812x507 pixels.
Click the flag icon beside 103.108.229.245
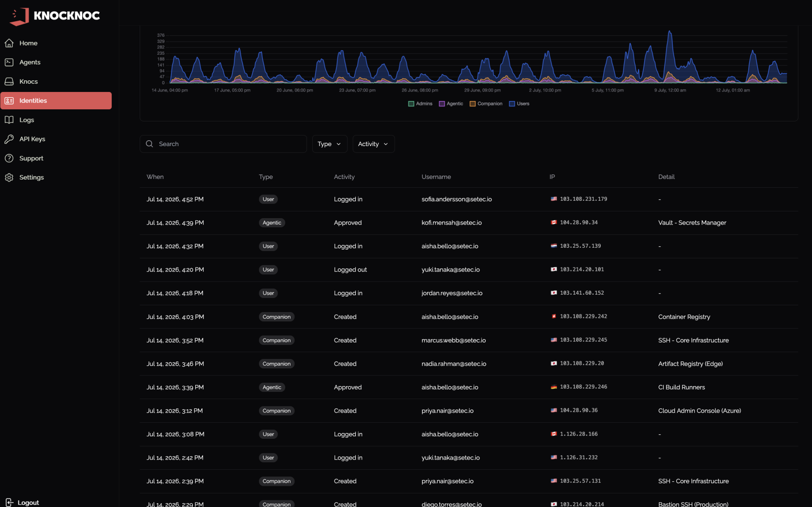point(554,340)
